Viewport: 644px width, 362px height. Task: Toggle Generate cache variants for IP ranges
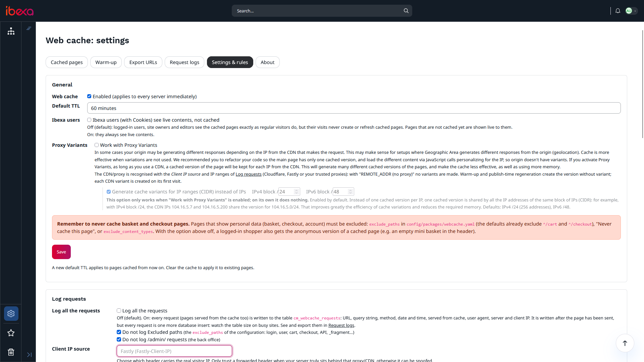click(109, 192)
